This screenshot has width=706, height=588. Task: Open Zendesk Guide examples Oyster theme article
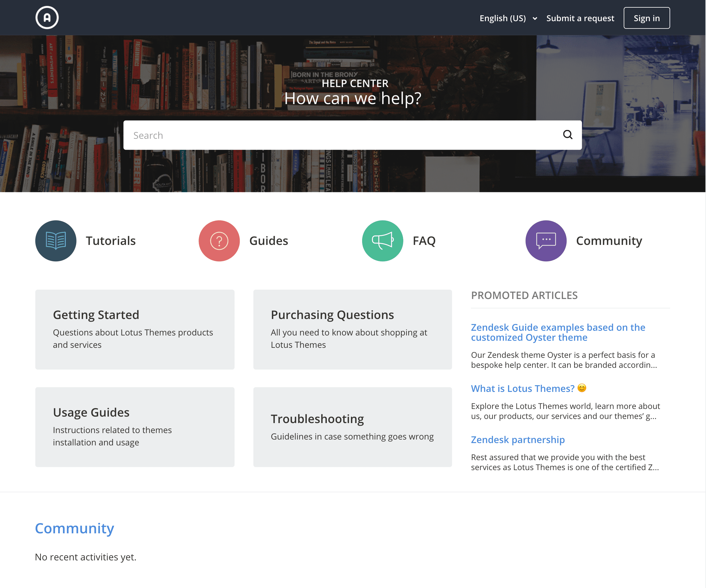[x=558, y=332]
